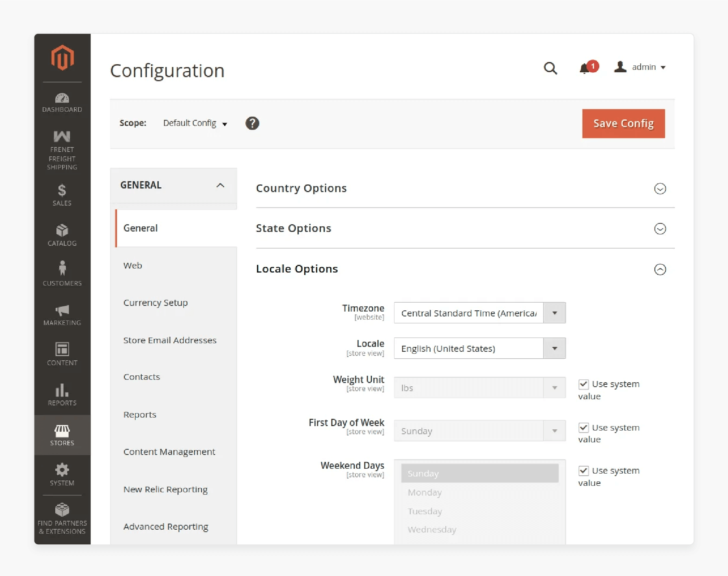728x576 pixels.
Task: Open Frenet Freight Shipping menu
Action: click(62, 150)
